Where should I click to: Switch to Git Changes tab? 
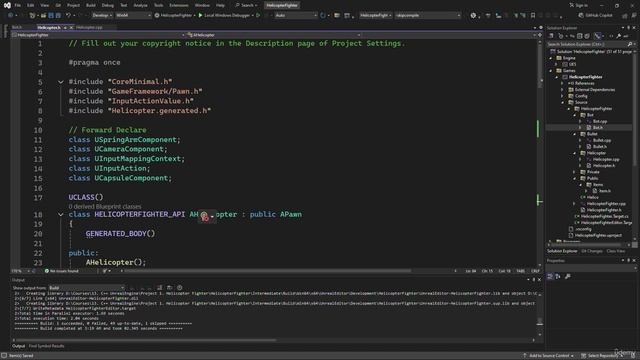pos(591,251)
